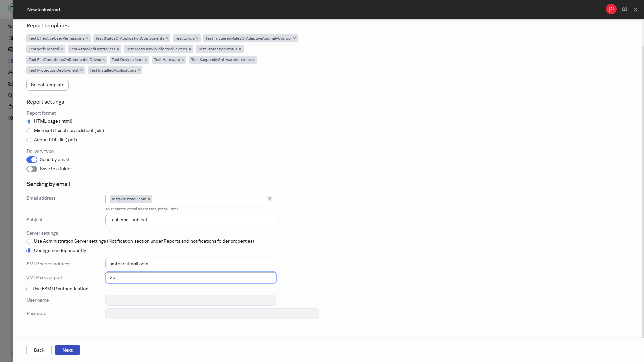The width and height of the screenshot is (644, 362).
Task: Close the New task wizard
Action: [635, 10]
